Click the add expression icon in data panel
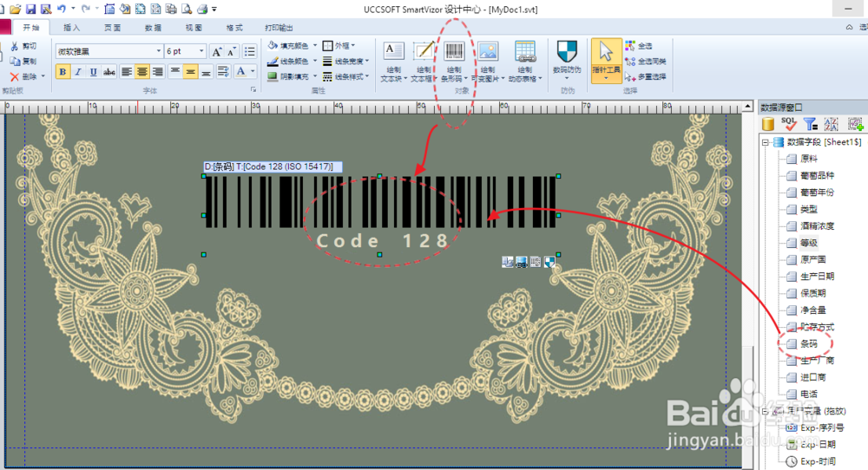This screenshot has width=868, height=470. click(855, 124)
